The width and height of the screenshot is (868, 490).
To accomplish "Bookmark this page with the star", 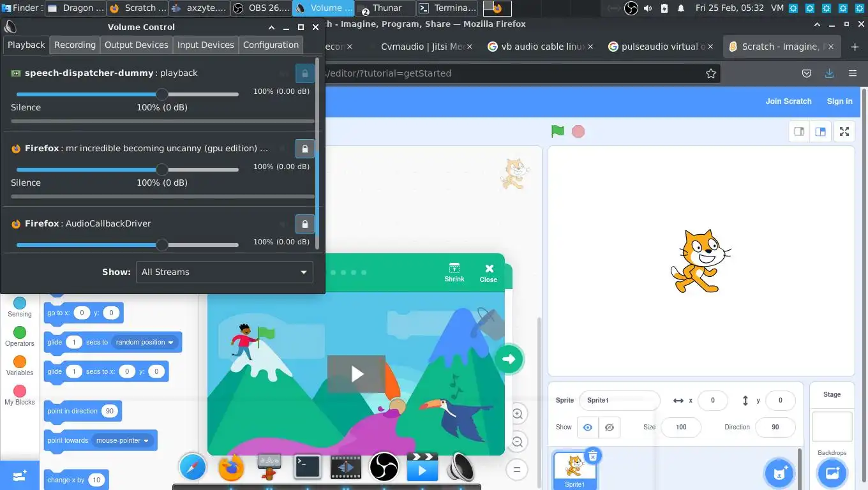I will coord(711,73).
